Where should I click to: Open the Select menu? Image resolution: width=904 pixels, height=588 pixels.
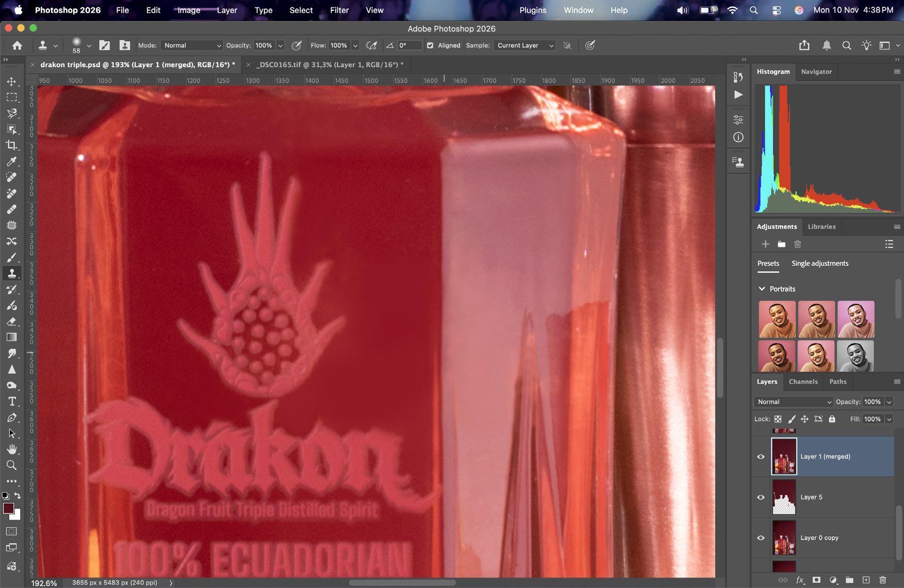pyautogui.click(x=301, y=10)
